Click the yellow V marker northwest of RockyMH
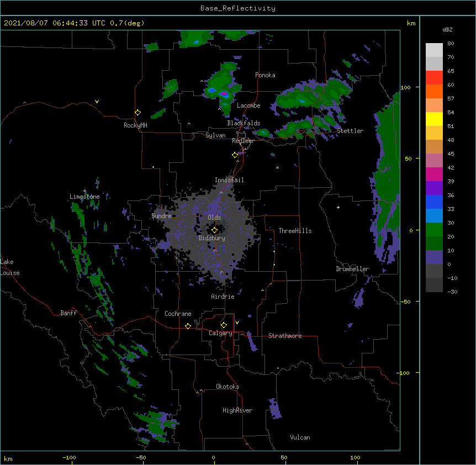The width and height of the screenshot is (476, 465). click(x=97, y=102)
